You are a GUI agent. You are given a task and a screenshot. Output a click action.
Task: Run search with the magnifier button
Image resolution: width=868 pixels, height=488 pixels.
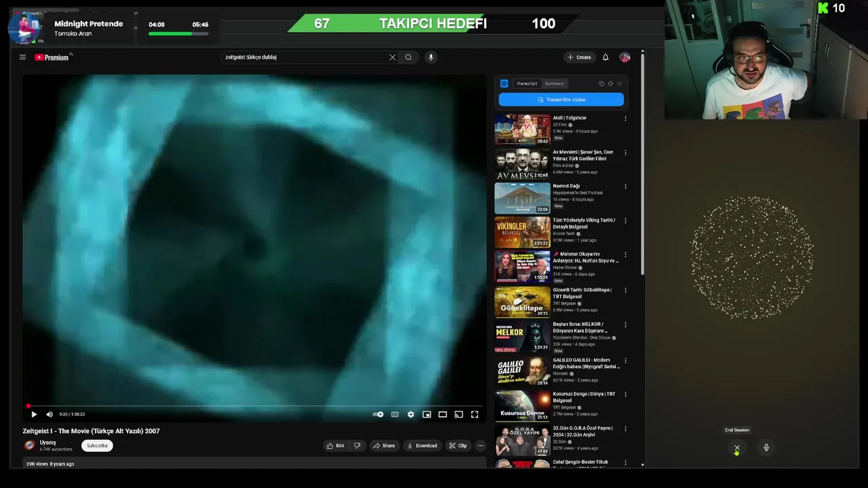click(408, 57)
